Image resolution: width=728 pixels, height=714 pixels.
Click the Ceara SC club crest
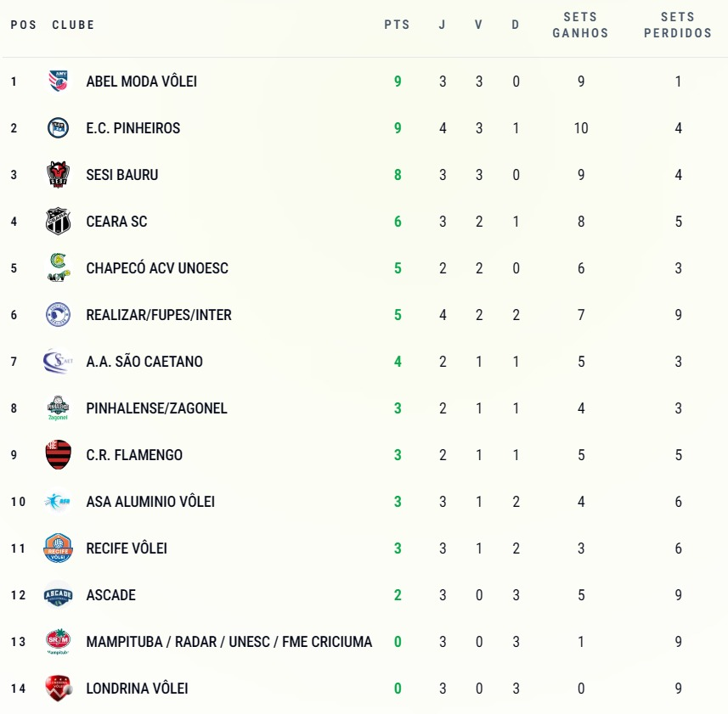point(58,222)
